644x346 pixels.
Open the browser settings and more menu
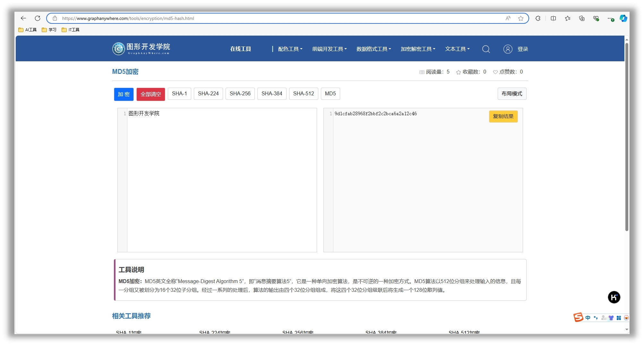pyautogui.click(x=610, y=18)
